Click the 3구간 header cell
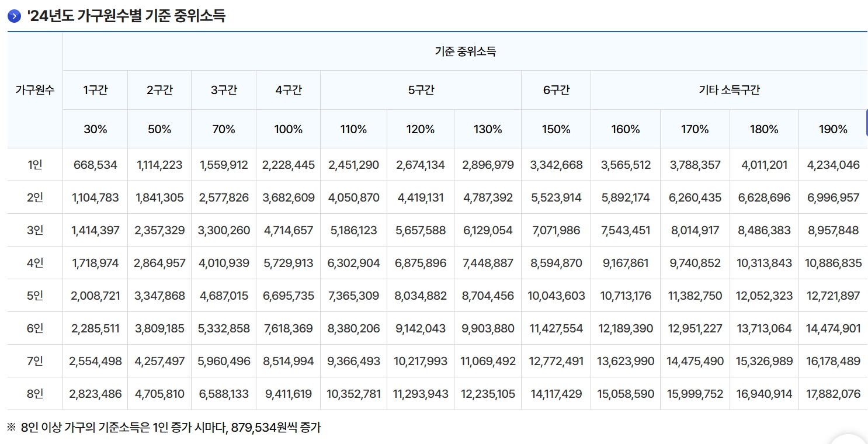Screen dimensions: 868x444 point(224,90)
